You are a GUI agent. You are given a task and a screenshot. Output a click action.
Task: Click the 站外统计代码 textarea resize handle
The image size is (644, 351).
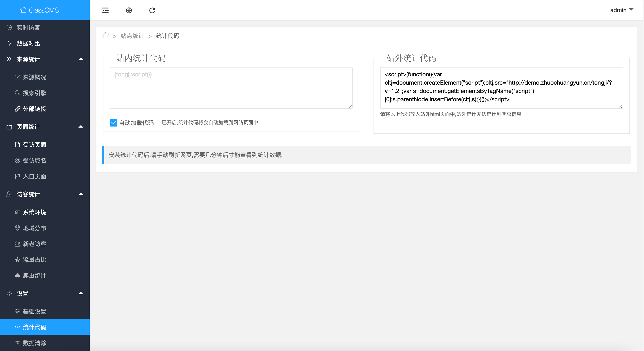(621, 107)
